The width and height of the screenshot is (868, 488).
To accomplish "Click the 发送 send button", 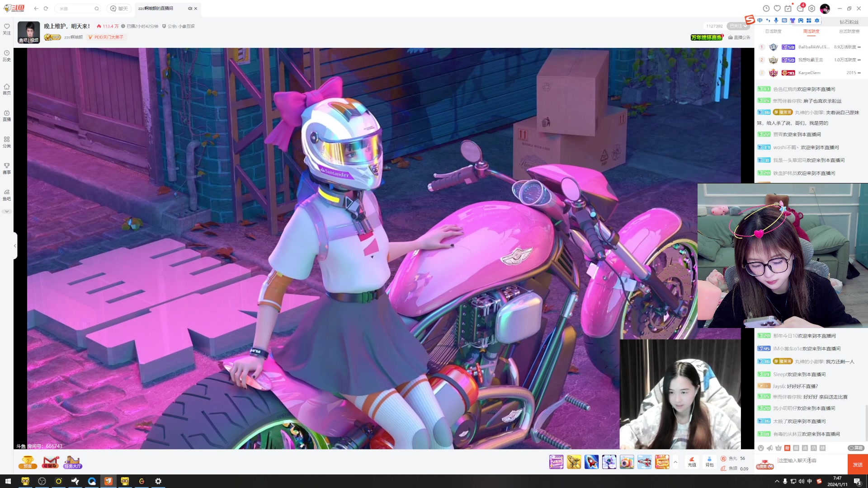I will click(858, 465).
